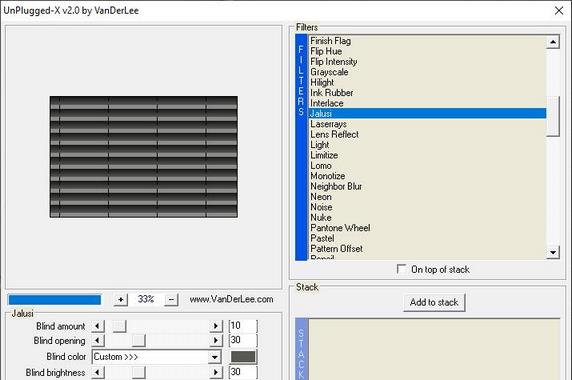This screenshot has height=380, width=572.
Task: Click the Filters list scrollbar thumb
Action: click(x=553, y=116)
